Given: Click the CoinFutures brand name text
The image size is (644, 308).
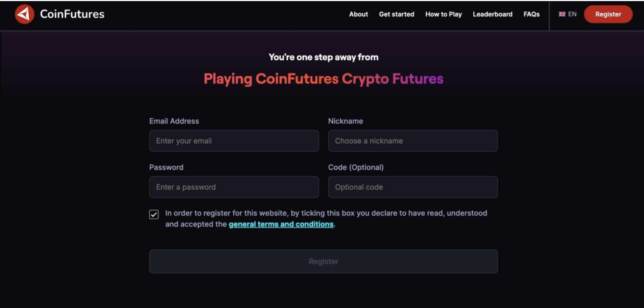Looking at the screenshot, I should [72, 14].
